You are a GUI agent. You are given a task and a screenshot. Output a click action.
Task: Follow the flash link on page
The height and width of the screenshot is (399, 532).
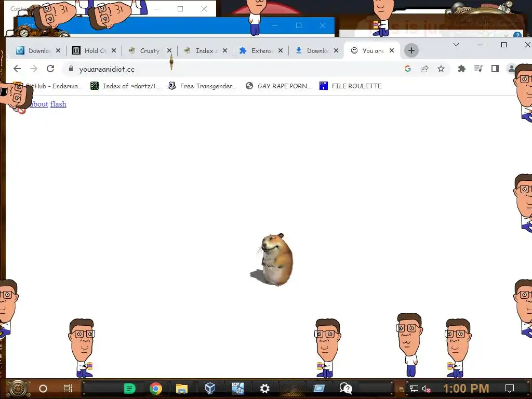pyautogui.click(x=58, y=104)
